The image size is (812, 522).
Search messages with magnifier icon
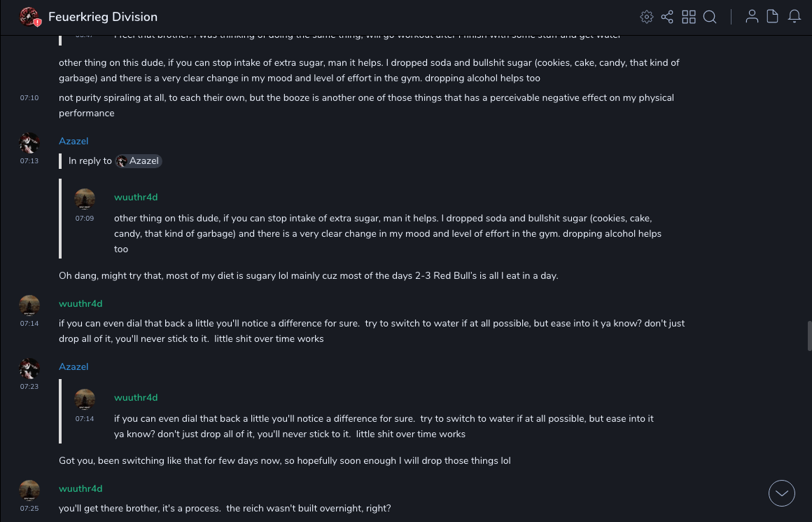[710, 17]
